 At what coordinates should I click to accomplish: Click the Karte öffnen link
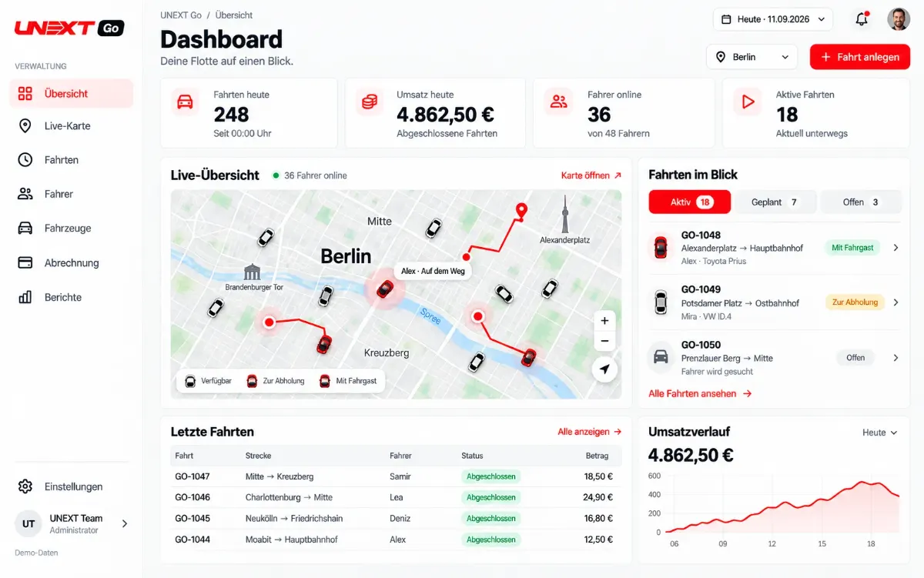pyautogui.click(x=591, y=175)
